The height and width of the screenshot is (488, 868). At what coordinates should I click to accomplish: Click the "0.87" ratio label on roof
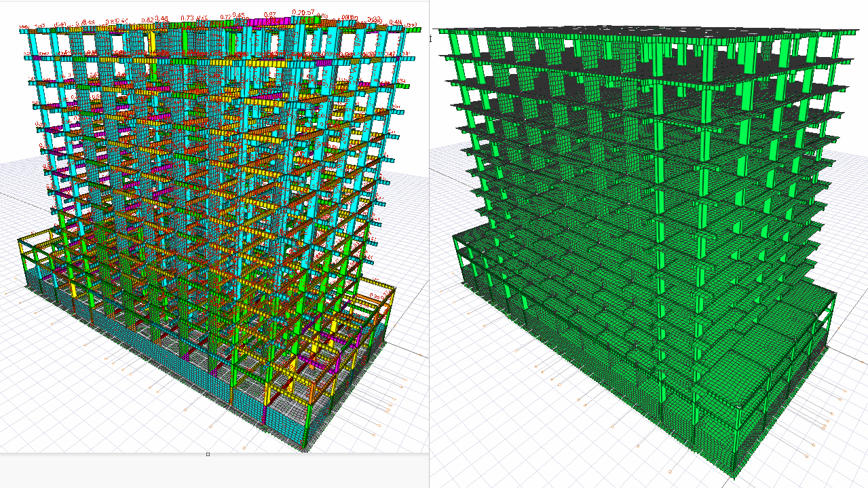(270, 14)
